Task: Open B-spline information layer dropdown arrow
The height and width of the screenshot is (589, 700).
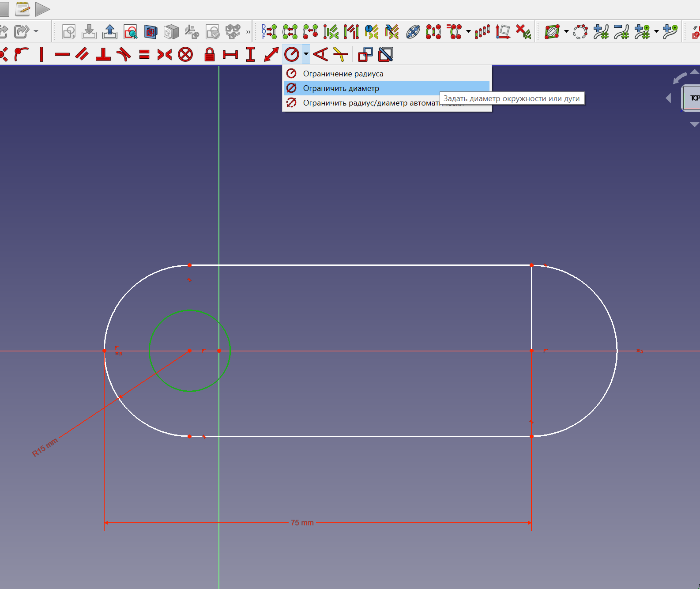Action: 566,32
